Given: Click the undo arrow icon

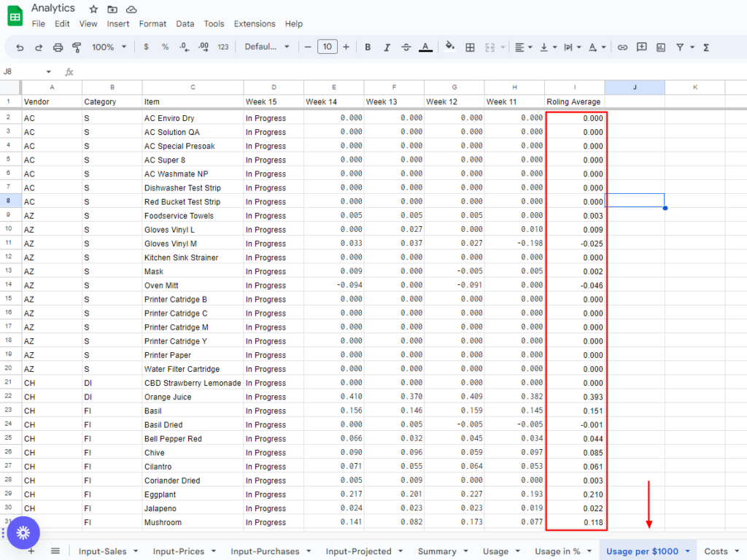Looking at the screenshot, I should tap(20, 47).
